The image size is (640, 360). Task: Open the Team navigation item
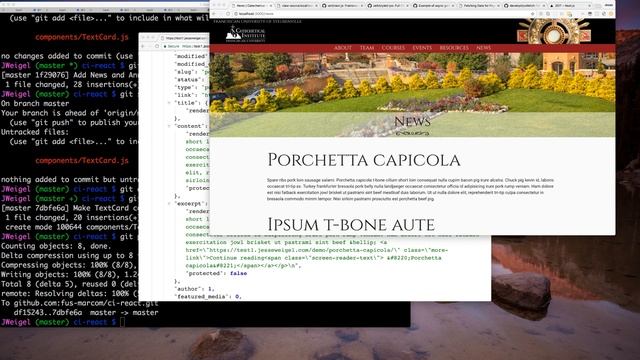(x=367, y=48)
